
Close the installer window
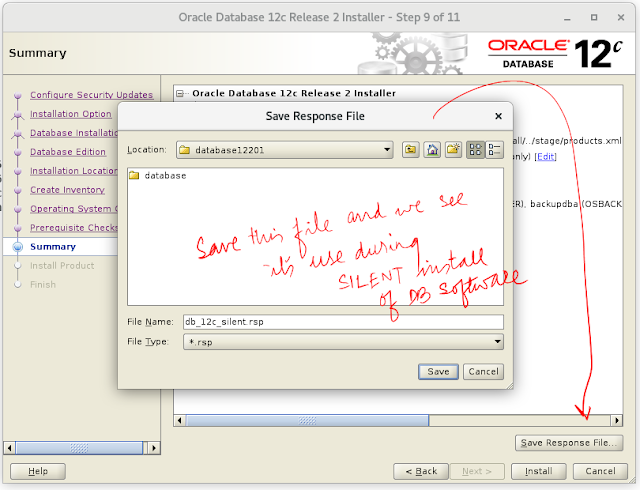click(x=621, y=18)
